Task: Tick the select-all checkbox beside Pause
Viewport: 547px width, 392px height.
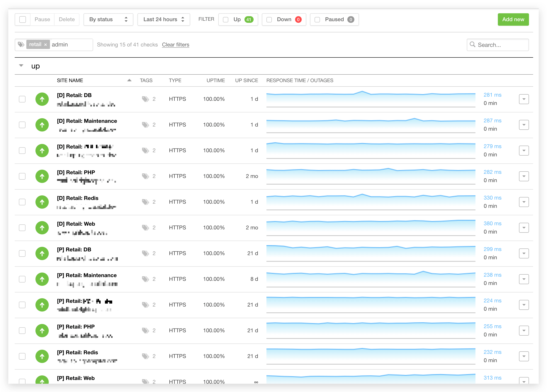Action: coord(22,19)
